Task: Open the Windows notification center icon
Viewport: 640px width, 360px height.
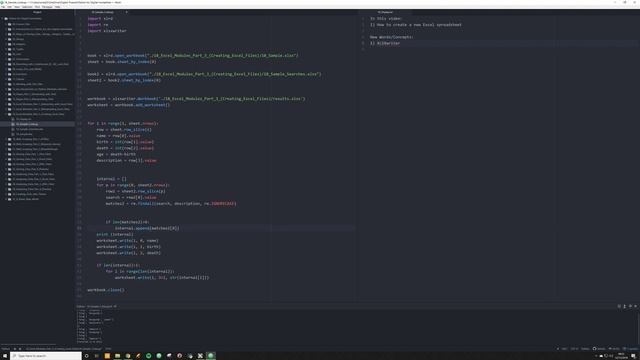Action: 634,356
